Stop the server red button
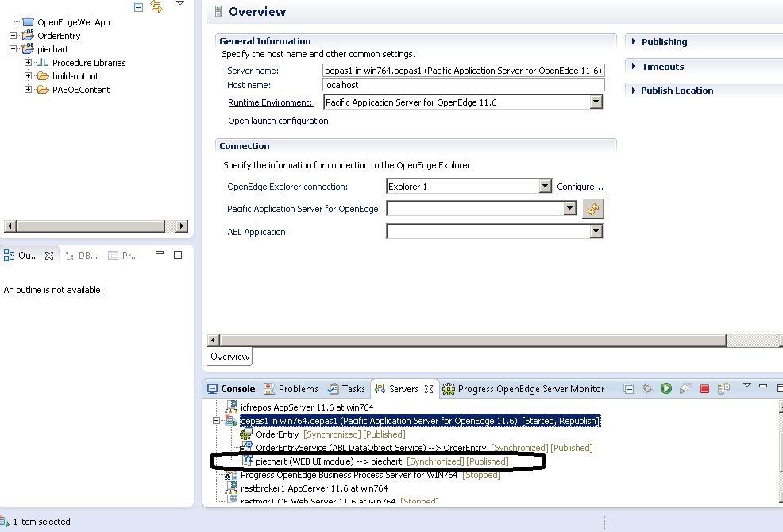783x532 pixels. click(704, 388)
